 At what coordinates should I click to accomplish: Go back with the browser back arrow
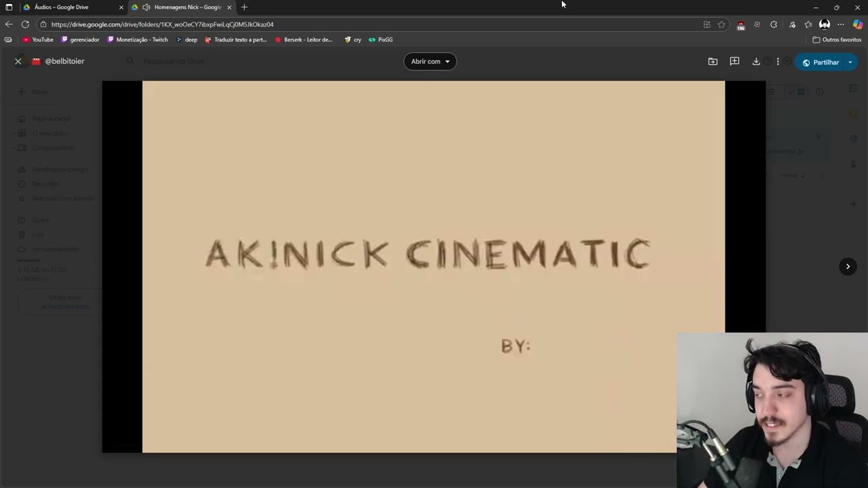pyautogui.click(x=9, y=24)
